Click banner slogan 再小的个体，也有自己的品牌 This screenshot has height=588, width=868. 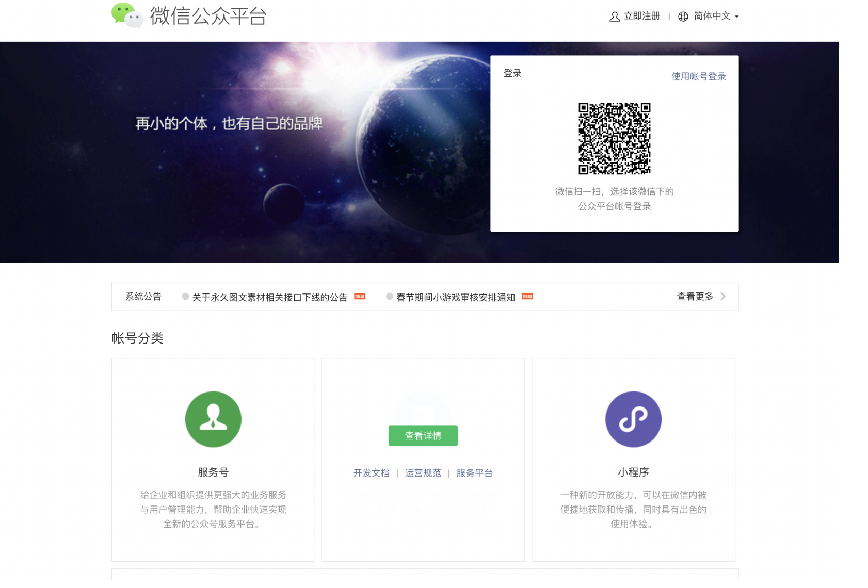click(x=229, y=124)
